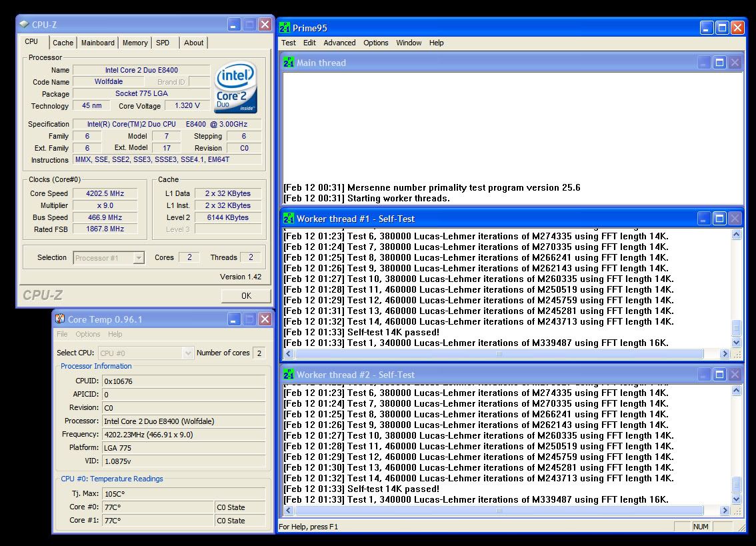Click the Core Temp title bar icon
The height and width of the screenshot is (546, 756).
pos(60,319)
